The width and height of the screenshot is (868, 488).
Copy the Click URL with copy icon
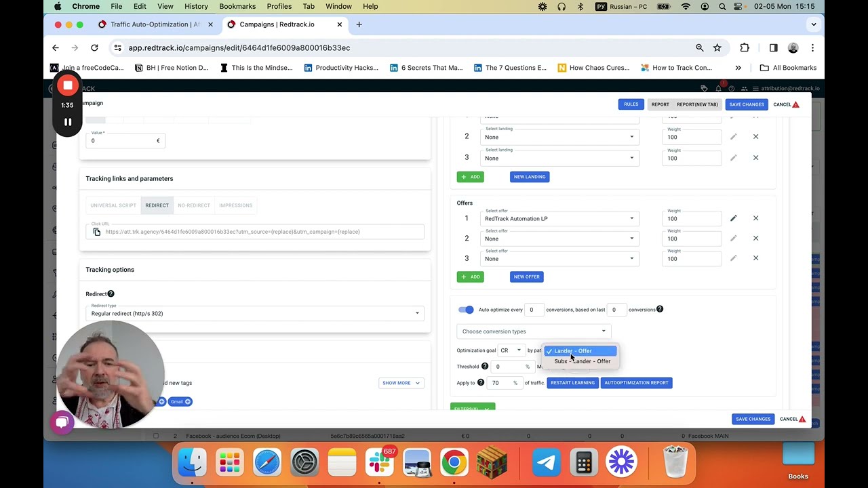coord(97,232)
